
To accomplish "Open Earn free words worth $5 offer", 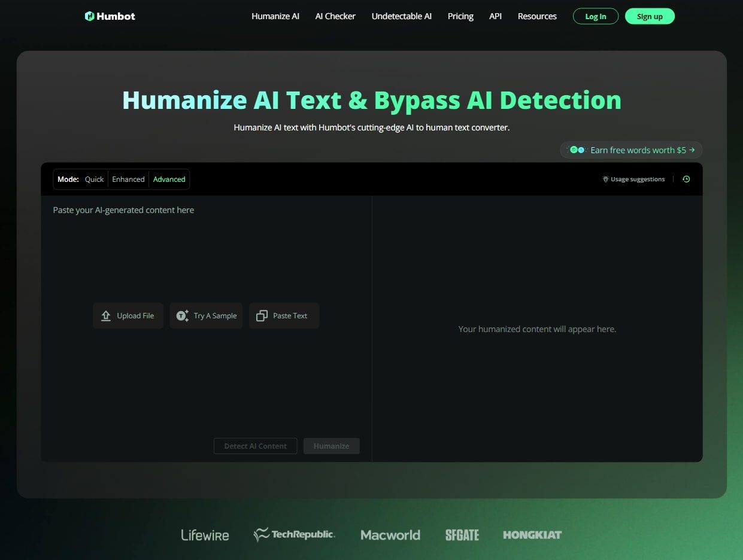I will pyautogui.click(x=631, y=150).
